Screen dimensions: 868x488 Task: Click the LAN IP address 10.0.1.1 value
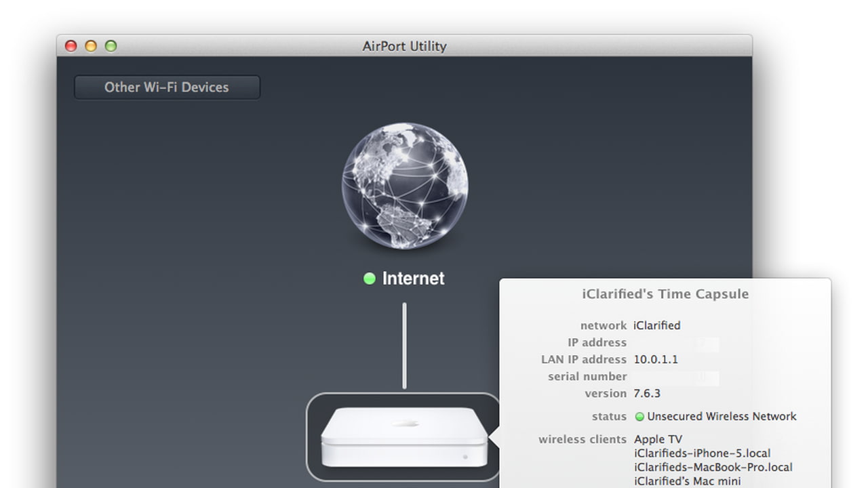[656, 359]
